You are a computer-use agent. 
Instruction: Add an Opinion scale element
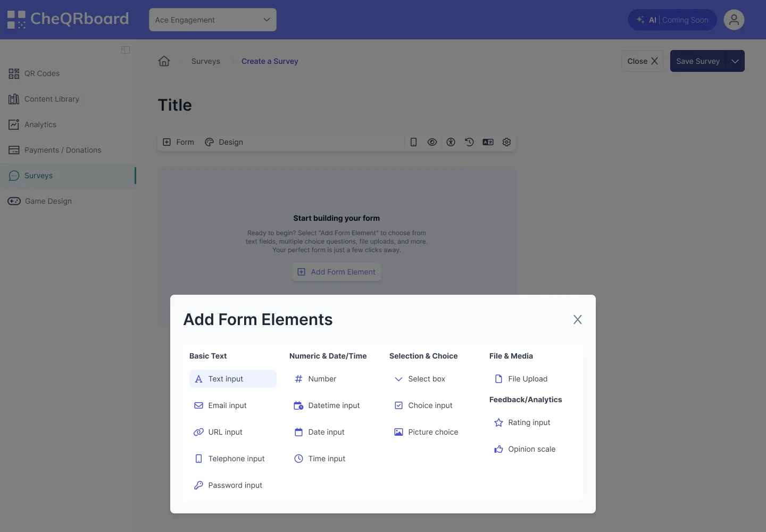coord(533,449)
